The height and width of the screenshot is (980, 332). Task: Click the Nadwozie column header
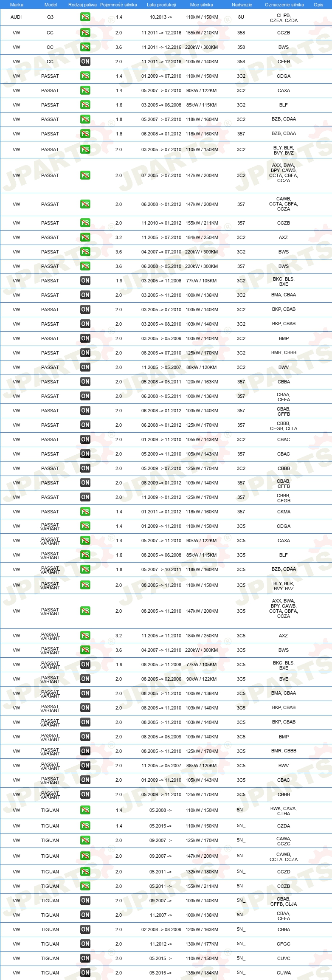(x=242, y=5)
